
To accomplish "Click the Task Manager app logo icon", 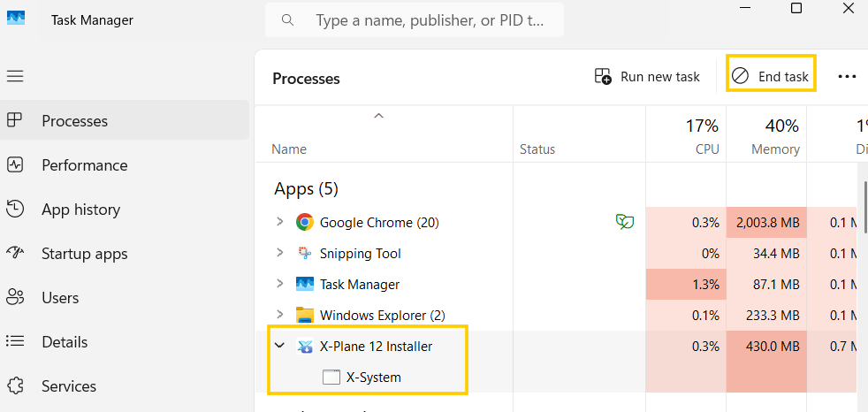I will point(16,17).
